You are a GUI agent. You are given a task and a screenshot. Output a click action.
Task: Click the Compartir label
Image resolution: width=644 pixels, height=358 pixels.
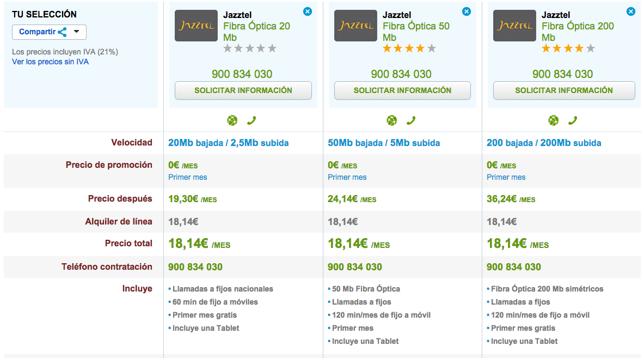click(38, 32)
